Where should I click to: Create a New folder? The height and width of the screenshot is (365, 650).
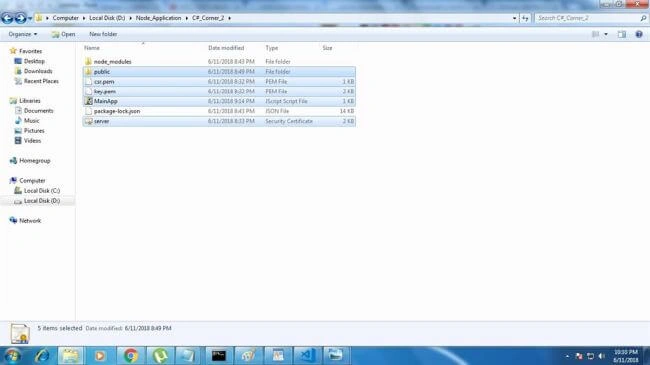click(x=103, y=34)
